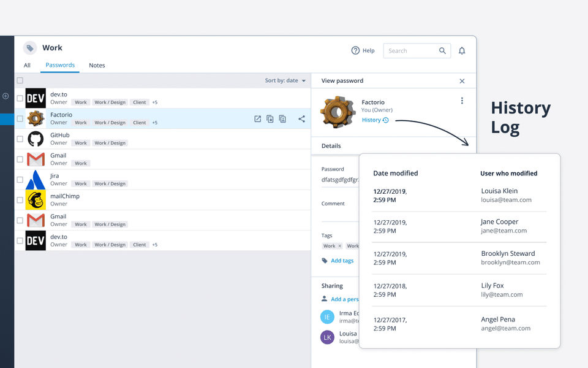Click the plus icon in dark sidebar
Image resolution: width=588 pixels, height=368 pixels.
point(6,96)
